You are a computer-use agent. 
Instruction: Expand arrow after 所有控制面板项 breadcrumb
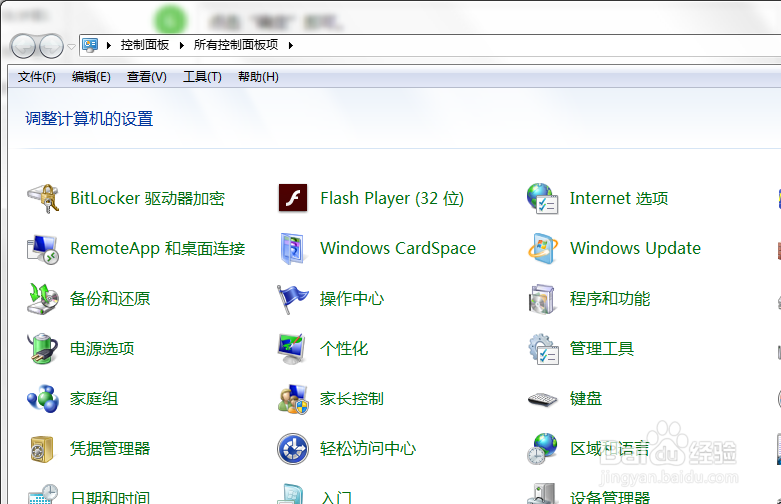tap(291, 45)
